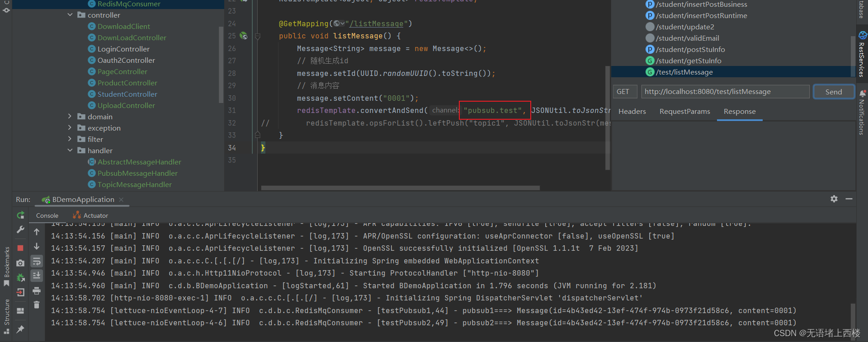
Task: Switch to the Console tab
Action: tap(47, 216)
